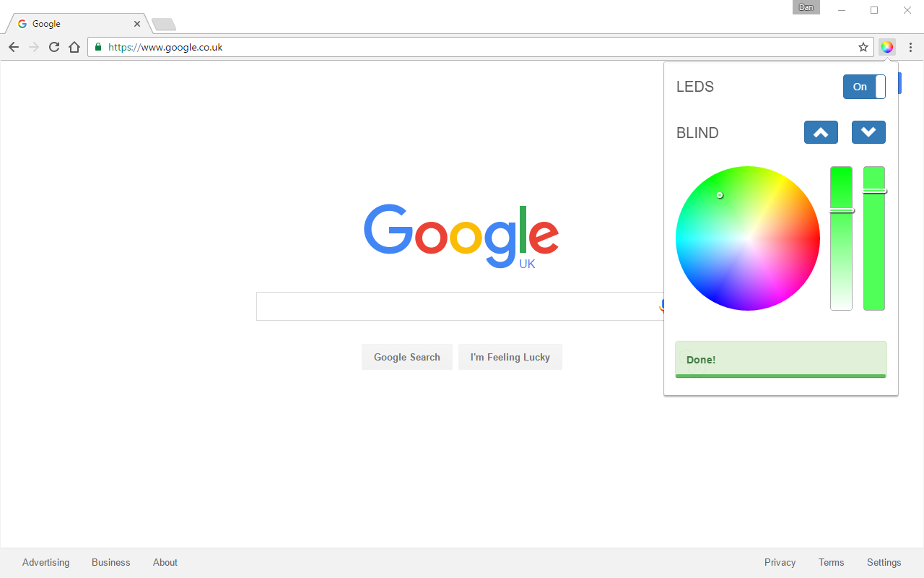Click the right green brightness slider handle

[x=874, y=191]
